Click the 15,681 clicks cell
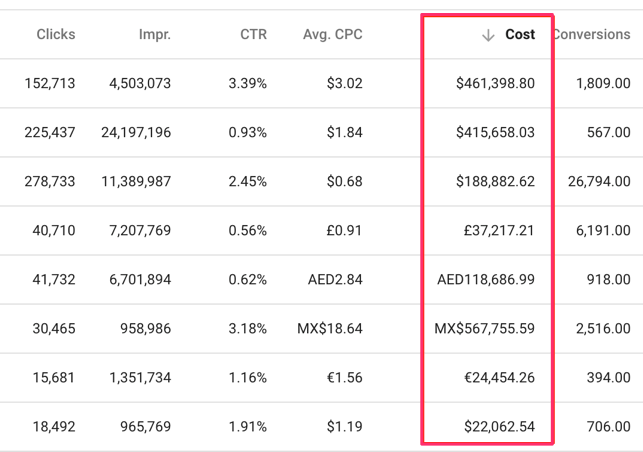Screen dimensions: 643x452 (54, 378)
